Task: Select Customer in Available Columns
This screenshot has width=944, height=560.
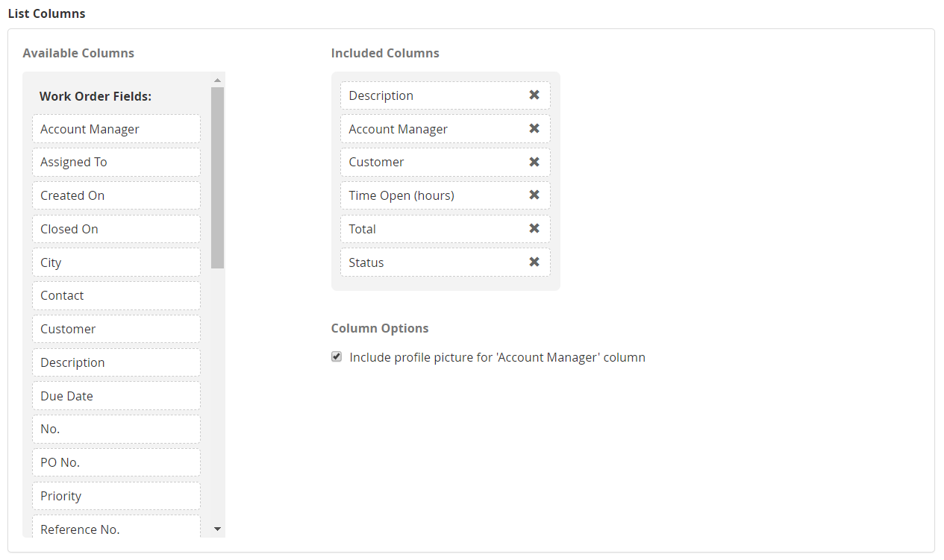Action: click(116, 329)
